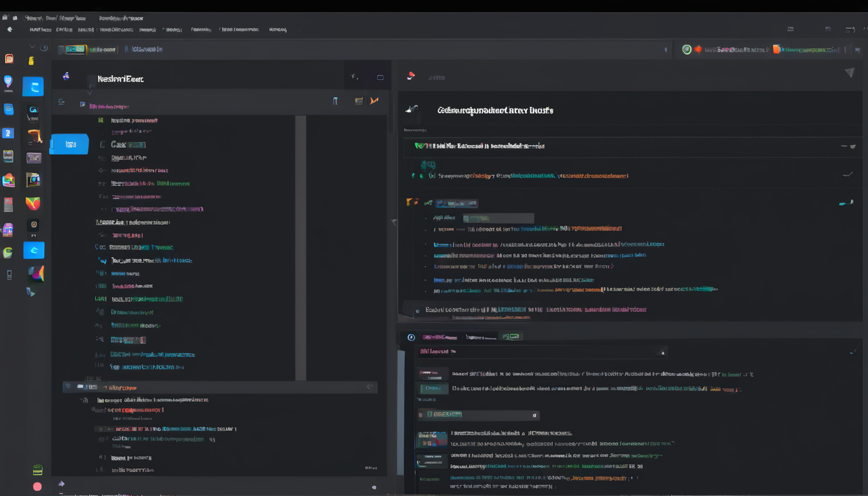Toggle the checkmark on the right panel's second row

pos(847,175)
